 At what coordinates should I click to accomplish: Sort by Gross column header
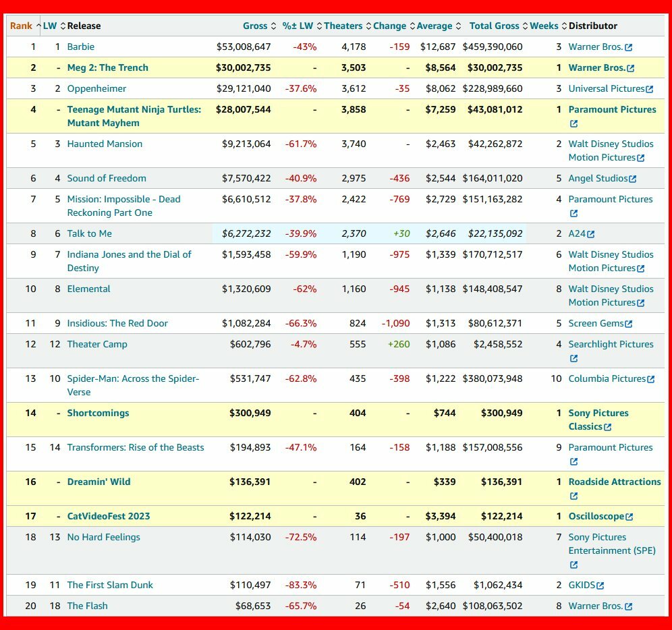tap(255, 26)
